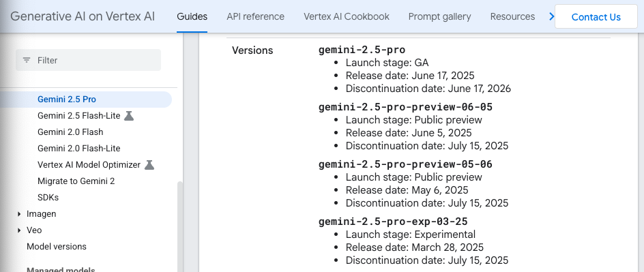
Task: Open the Gemini 2.0 Flash page
Action: [x=70, y=132]
